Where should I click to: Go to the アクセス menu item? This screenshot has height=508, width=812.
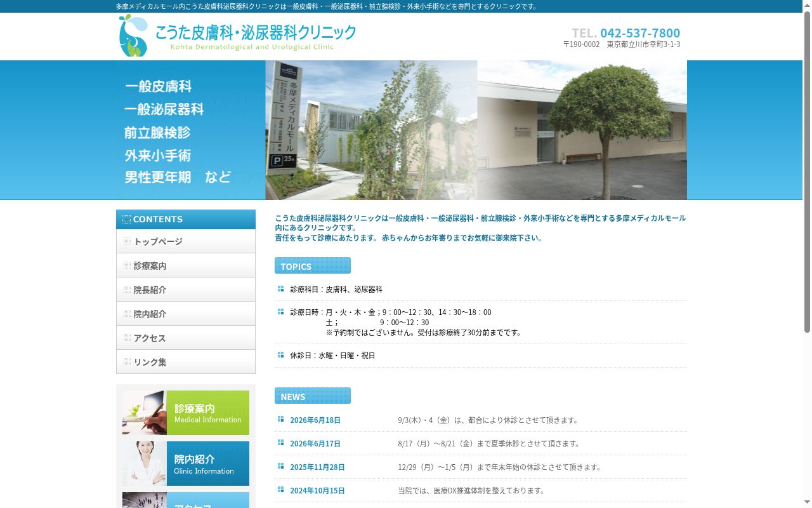pos(186,338)
